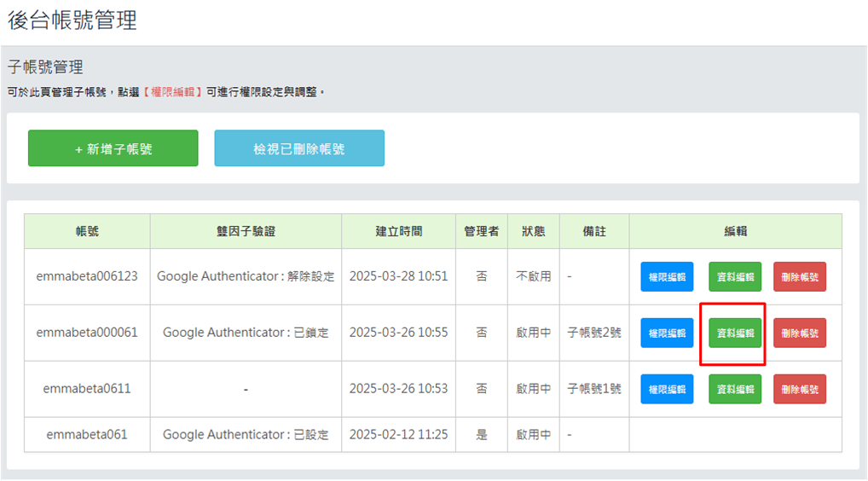The image size is (868, 481).
Task: Open 資料編輯 for emmabeta0611
Action: click(735, 389)
